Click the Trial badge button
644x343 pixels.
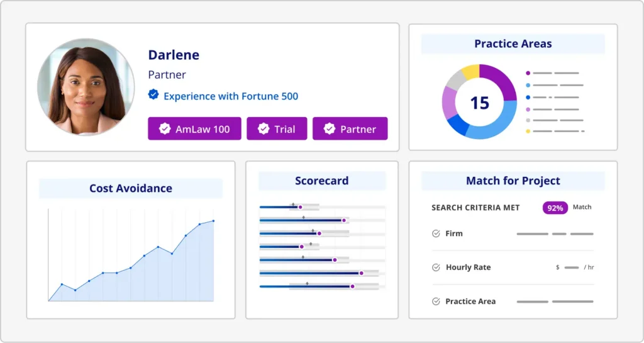(x=277, y=129)
